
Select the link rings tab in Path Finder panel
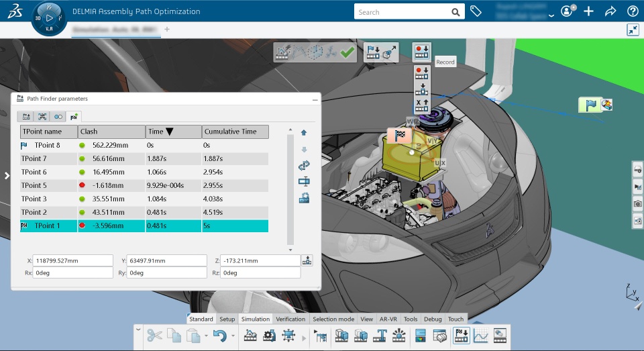click(x=58, y=117)
